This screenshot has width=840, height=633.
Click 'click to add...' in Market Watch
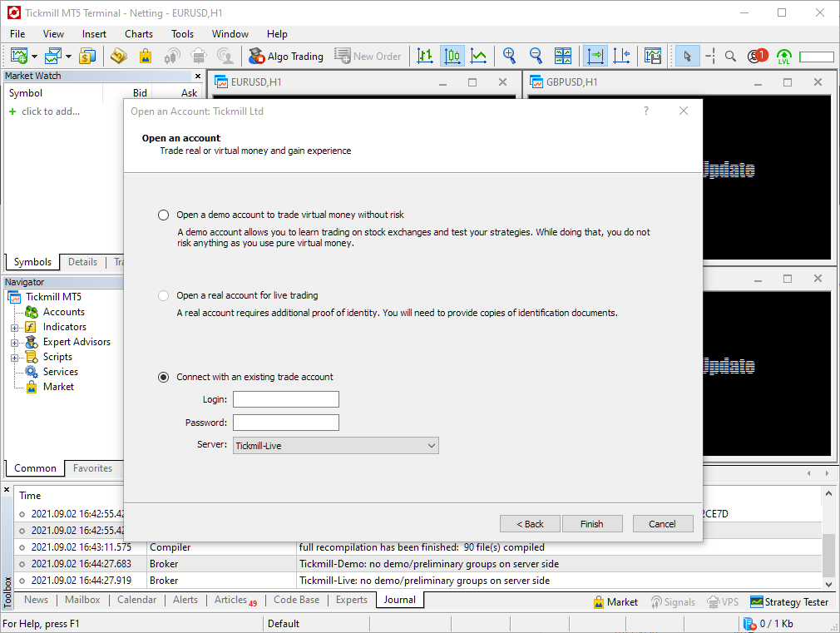51,111
